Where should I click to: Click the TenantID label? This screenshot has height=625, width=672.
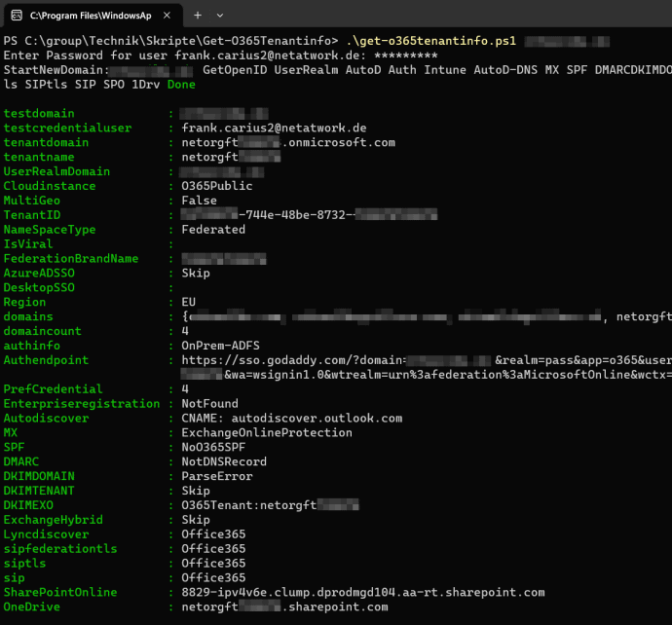[x=32, y=215]
